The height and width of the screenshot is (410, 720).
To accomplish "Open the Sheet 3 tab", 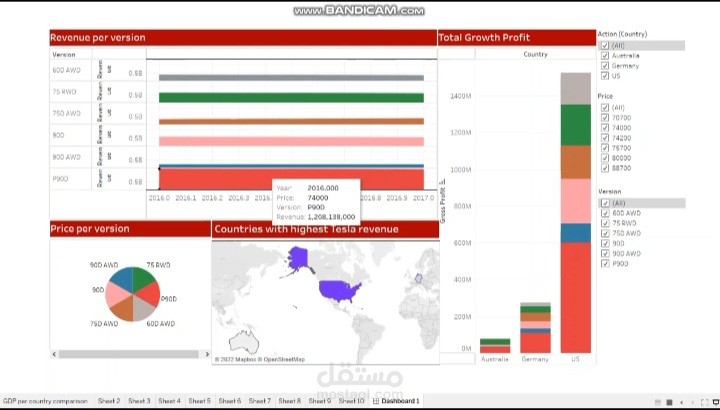I will point(139,401).
